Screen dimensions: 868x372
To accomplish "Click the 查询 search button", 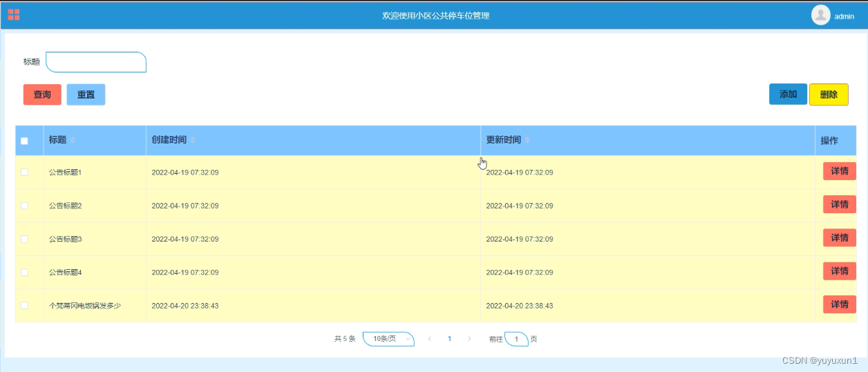I will pyautogui.click(x=42, y=95).
